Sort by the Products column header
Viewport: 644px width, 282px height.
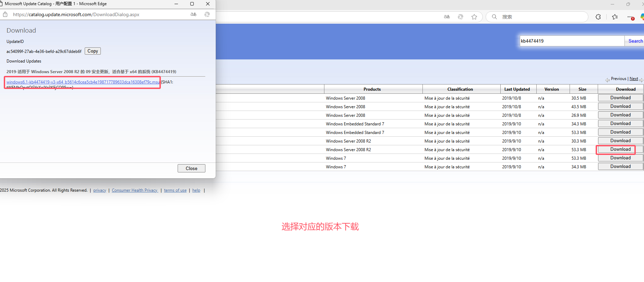372,89
